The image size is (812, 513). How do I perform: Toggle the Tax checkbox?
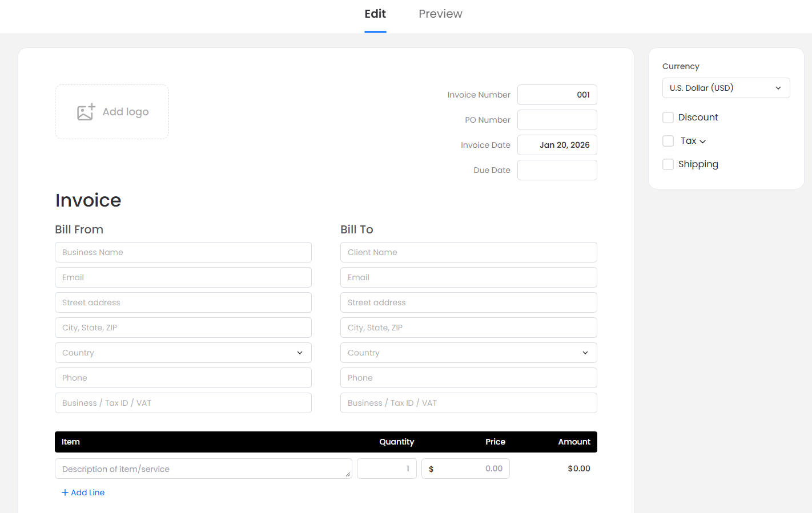[x=668, y=141]
